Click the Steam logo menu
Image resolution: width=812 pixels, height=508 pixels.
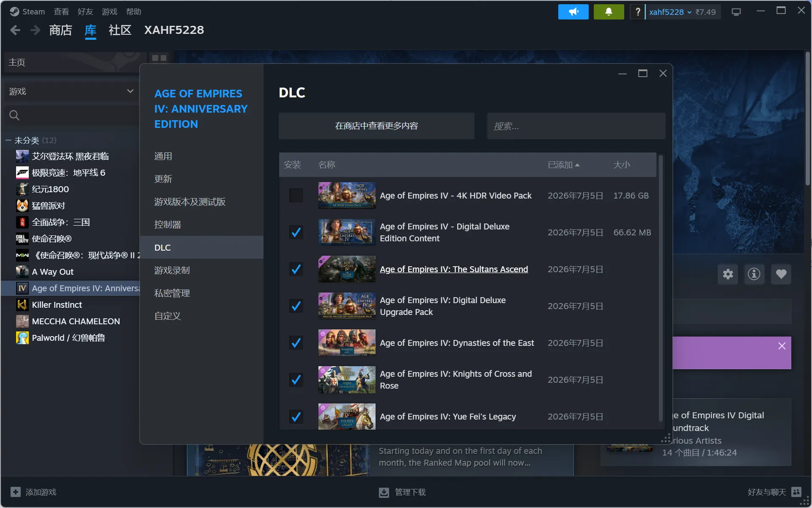pyautogui.click(x=14, y=11)
